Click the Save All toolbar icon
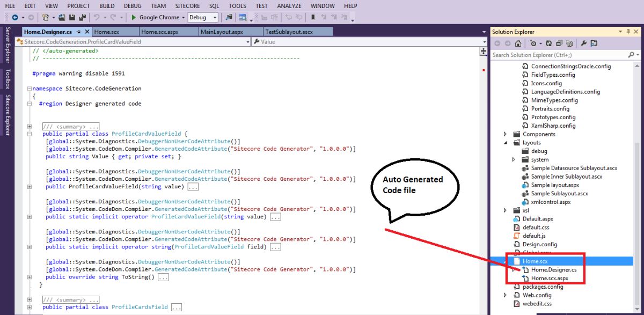Viewport: 644px width, 315px height. coord(82,18)
